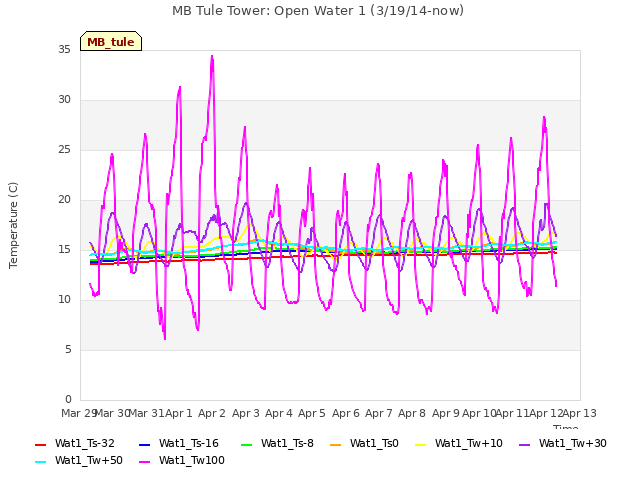The image size is (640, 480).
Task: Click the orange Wat1_Ts0 legend swatch
Action: click(x=336, y=444)
